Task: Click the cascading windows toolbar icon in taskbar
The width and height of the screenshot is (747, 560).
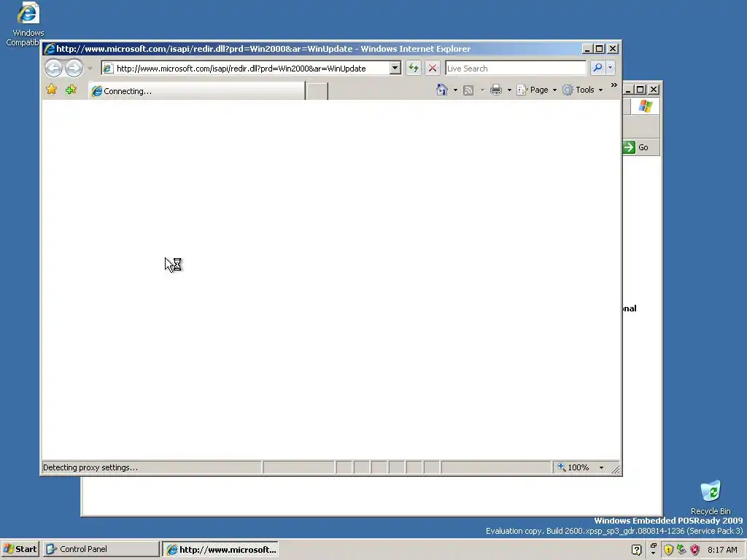Action: pyautogui.click(x=653, y=547)
